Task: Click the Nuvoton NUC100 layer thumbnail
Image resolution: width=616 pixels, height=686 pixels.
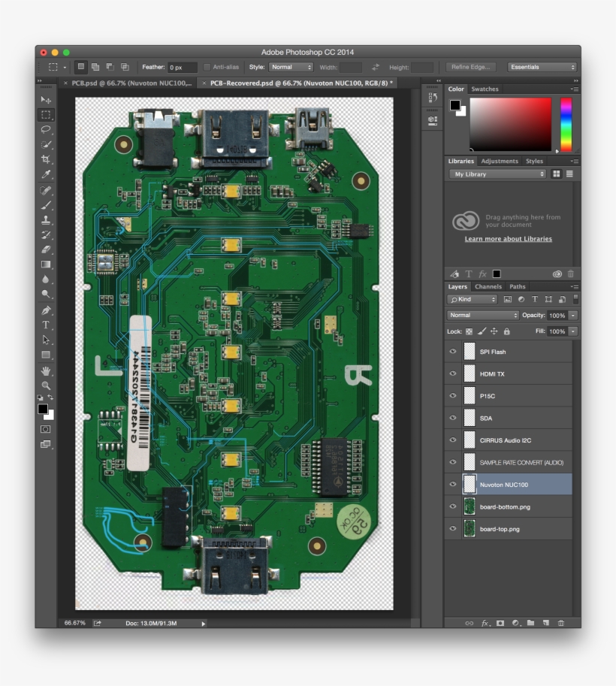Action: (470, 485)
